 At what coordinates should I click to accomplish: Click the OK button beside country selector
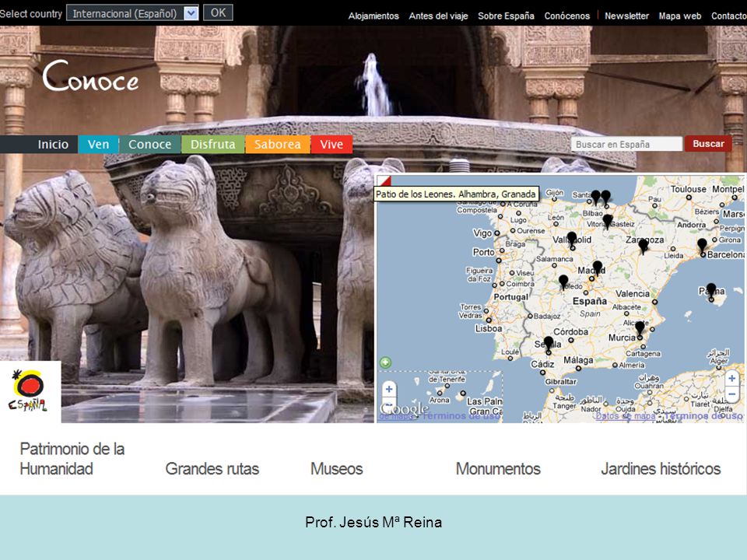tap(218, 13)
